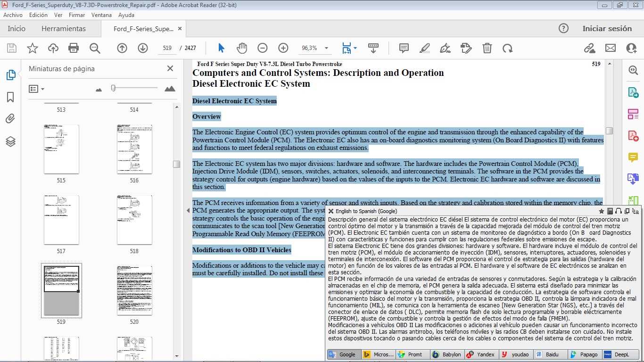The width and height of the screenshot is (644, 362).
Task: Click the page number field showing 519
Action: pyautogui.click(x=166, y=48)
